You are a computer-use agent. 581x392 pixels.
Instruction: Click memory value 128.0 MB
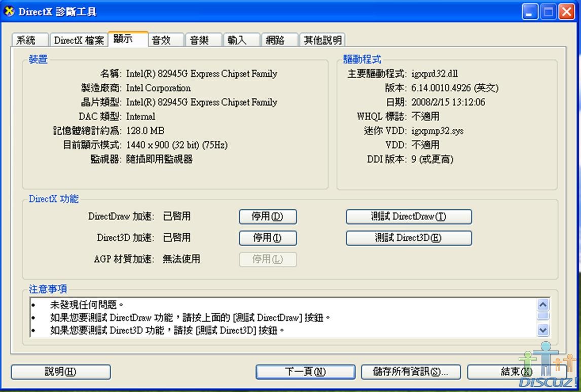point(145,131)
